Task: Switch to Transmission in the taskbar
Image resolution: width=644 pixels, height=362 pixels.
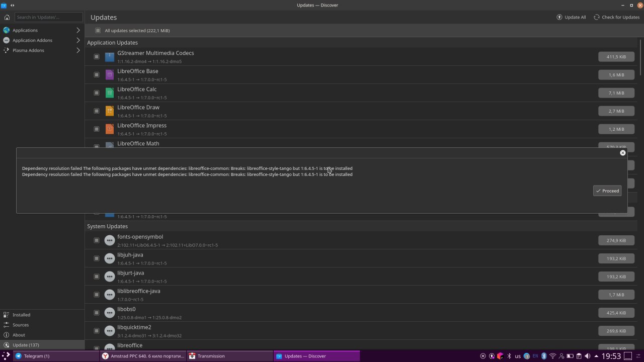Action: point(229,356)
